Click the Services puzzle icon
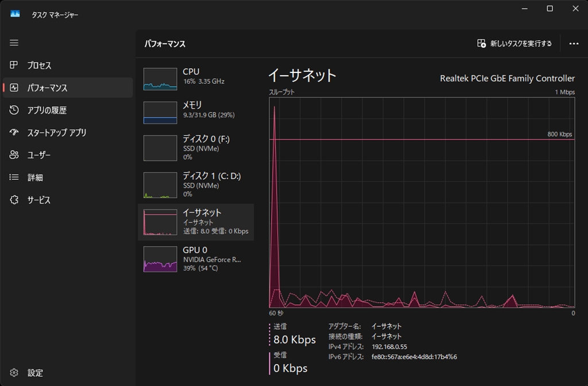Viewport: 588px width, 386px height. point(14,200)
